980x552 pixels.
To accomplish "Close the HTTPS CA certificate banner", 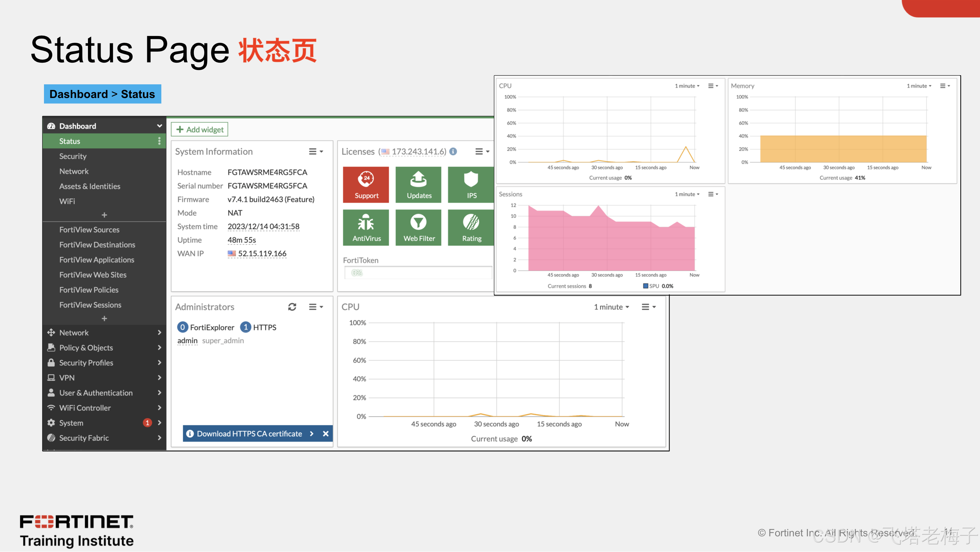I will (326, 434).
